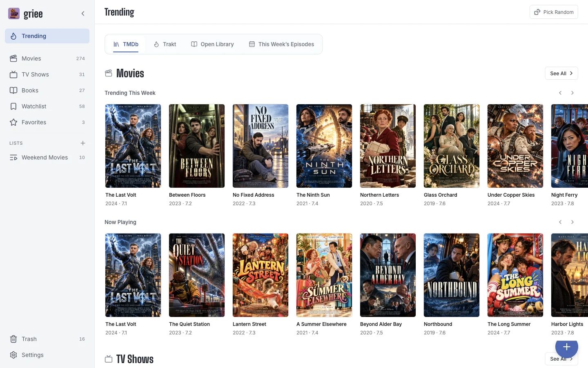Open Between Floors movie poster
Screen dimensions: 588x368
pos(197,146)
